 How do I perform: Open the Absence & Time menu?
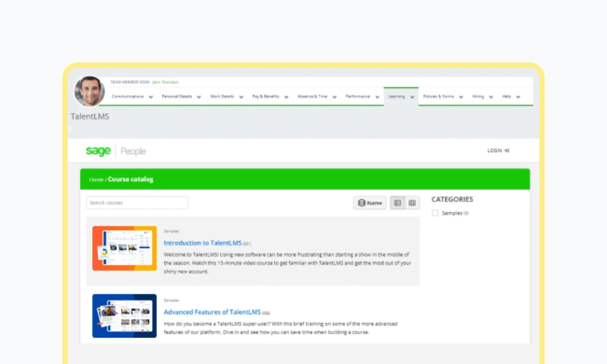point(317,97)
